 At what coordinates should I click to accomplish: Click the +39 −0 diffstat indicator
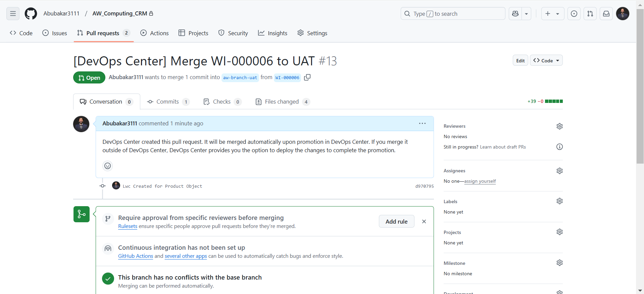[545, 101]
